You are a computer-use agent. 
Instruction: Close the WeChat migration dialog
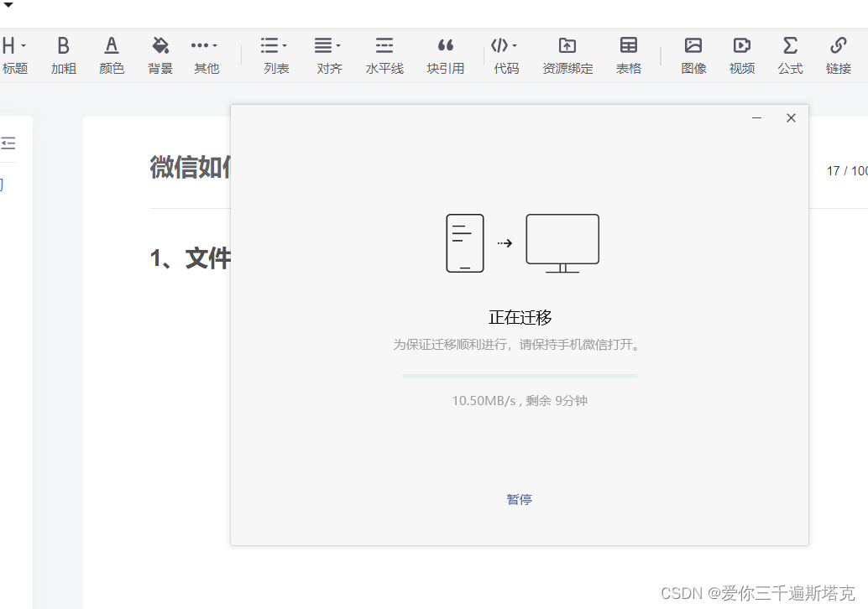(x=791, y=117)
